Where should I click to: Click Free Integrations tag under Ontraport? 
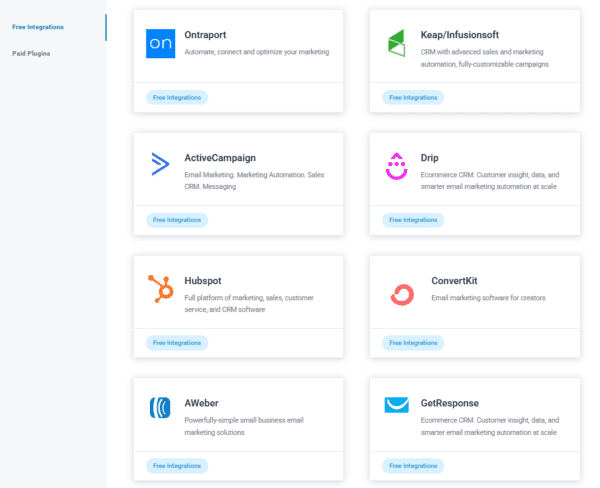177,97
